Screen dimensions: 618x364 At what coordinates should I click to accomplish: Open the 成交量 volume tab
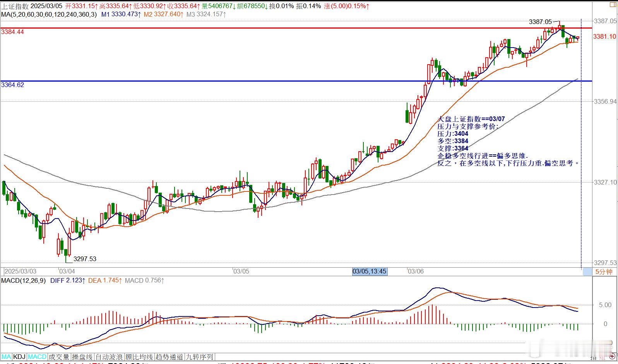[x=59, y=357]
